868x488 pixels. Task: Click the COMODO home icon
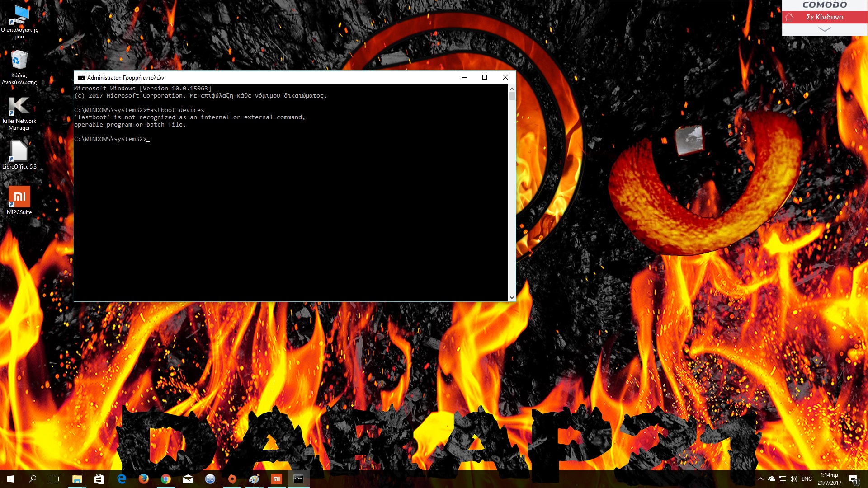pos(789,17)
